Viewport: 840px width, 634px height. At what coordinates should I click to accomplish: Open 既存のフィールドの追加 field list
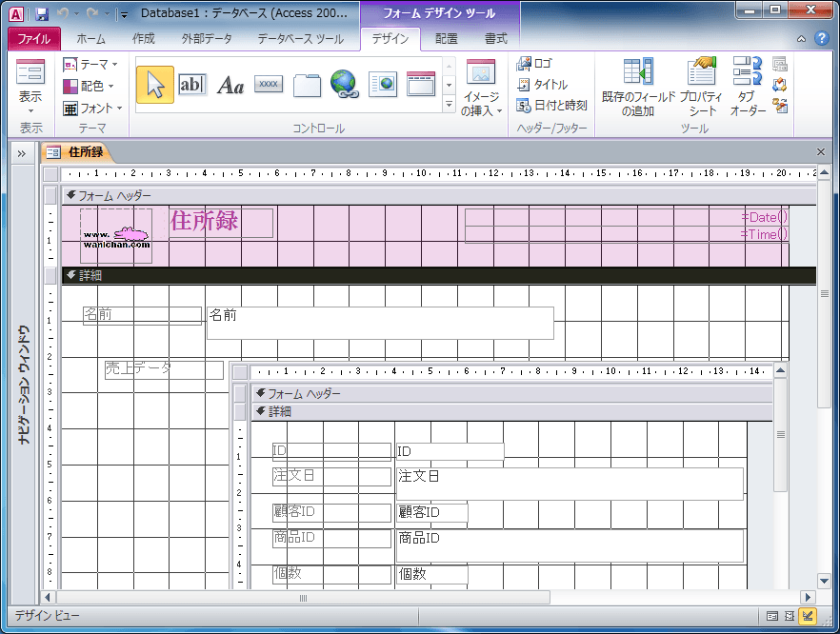pyautogui.click(x=637, y=88)
